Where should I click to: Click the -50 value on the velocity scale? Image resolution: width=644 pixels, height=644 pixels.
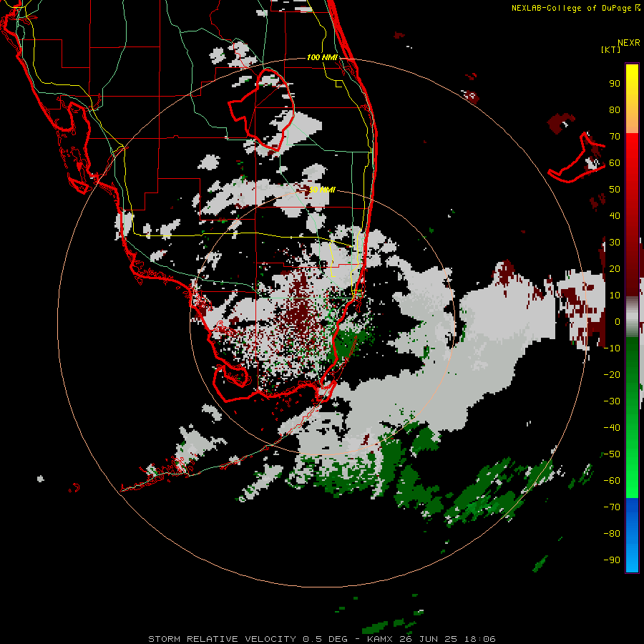612,454
